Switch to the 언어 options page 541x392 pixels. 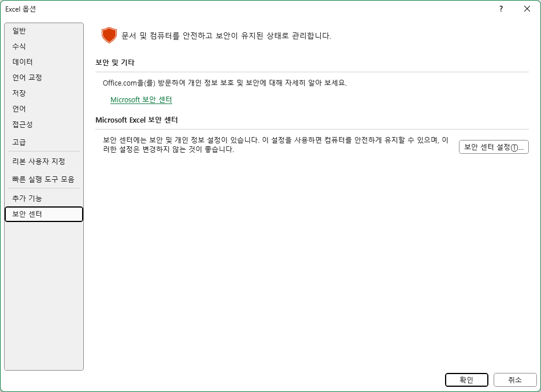pyautogui.click(x=44, y=109)
